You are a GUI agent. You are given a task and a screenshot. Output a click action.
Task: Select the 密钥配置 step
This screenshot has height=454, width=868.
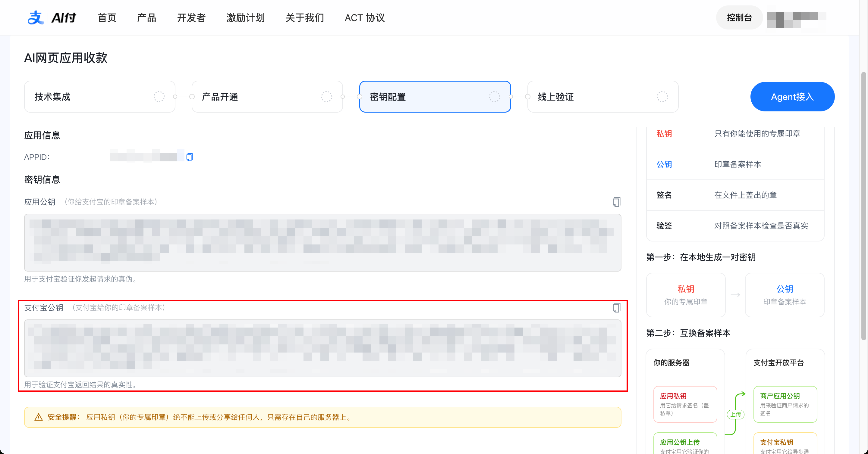[x=435, y=97]
